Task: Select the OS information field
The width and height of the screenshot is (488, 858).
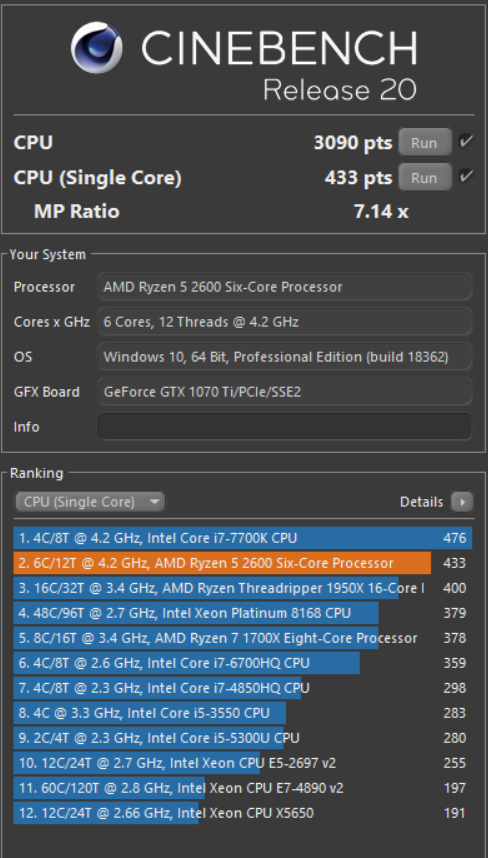Action: coord(284,357)
